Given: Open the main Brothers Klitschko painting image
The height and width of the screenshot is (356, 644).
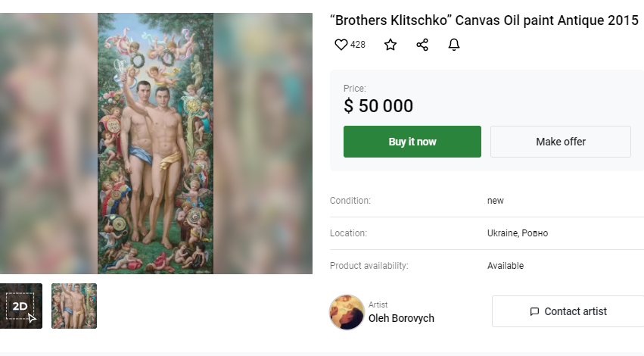Looking at the screenshot, I should pos(155,144).
